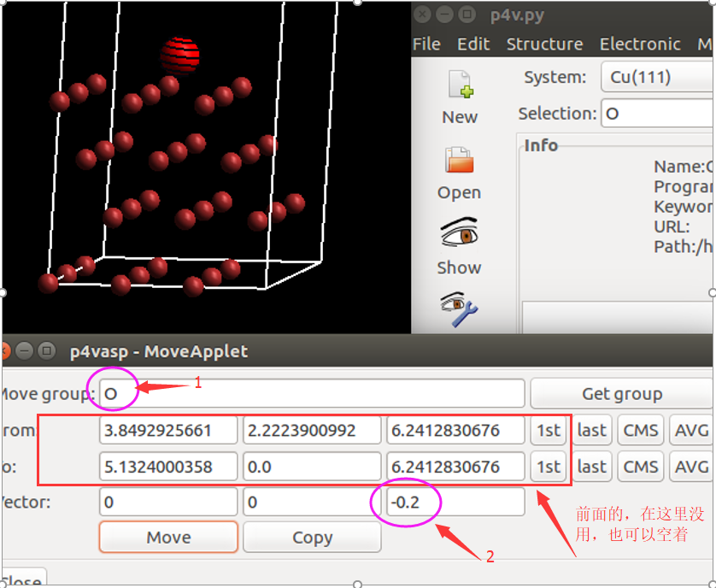Screen dimensions: 716x588
Task: Click the last button in the From row
Action: click(591, 431)
